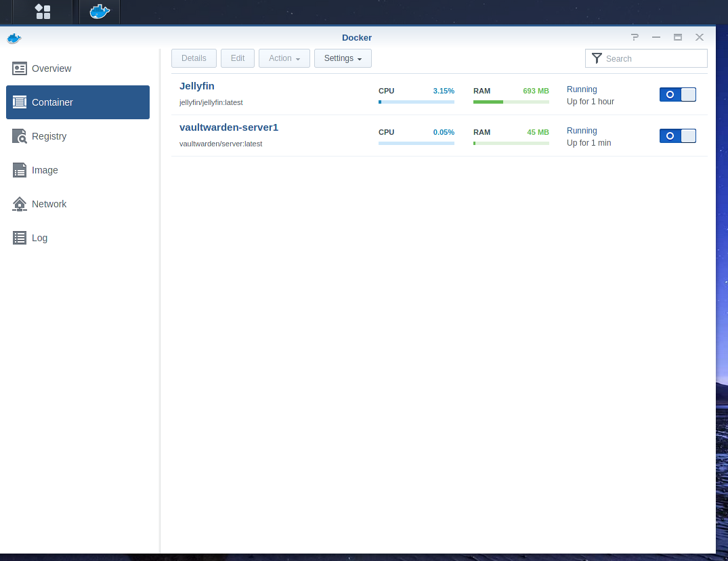
Task: Click the 45 MB RAM value
Action: [538, 132]
